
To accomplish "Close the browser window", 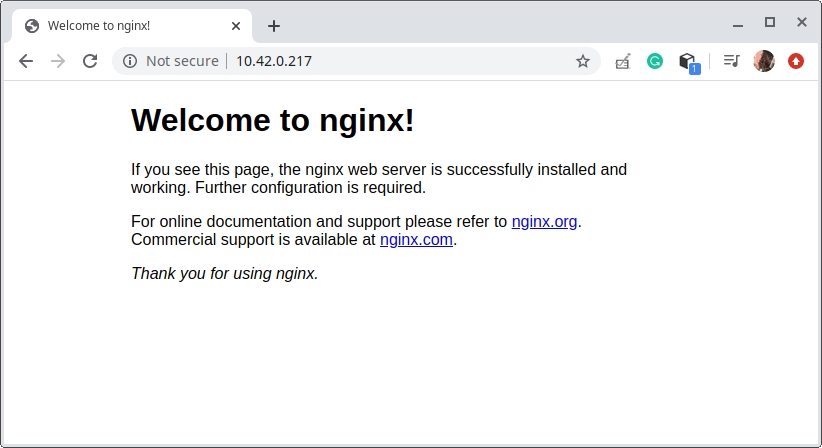I will [802, 22].
